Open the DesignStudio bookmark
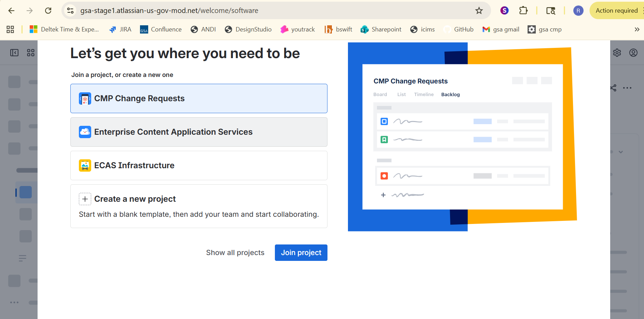Image resolution: width=644 pixels, height=319 pixels. click(248, 29)
